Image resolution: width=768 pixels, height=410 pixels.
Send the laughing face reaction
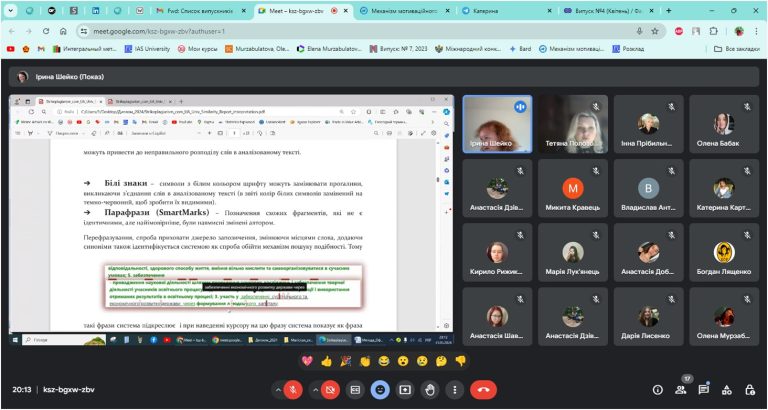click(384, 361)
